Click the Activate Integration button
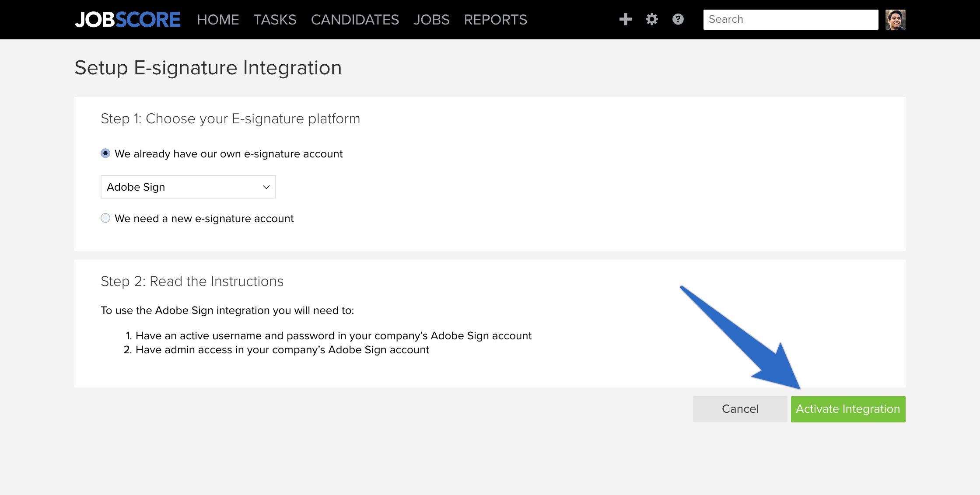The image size is (980, 495). [x=848, y=409]
